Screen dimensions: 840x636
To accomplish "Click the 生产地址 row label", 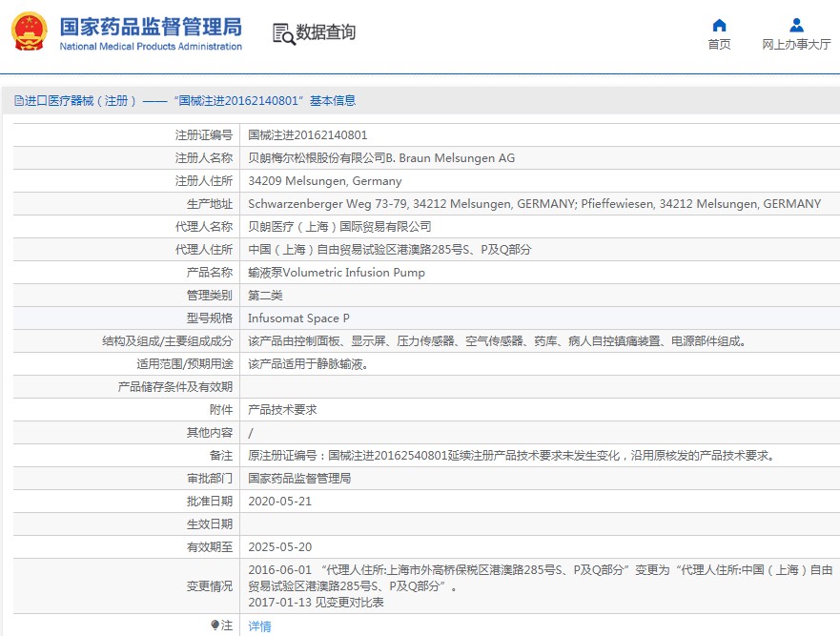I will (210, 204).
